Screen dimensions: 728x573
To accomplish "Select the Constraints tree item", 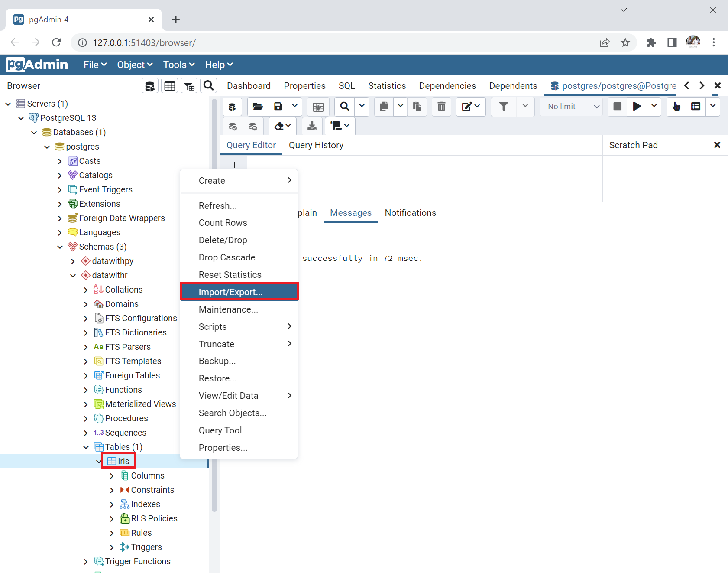I will click(x=147, y=490).
